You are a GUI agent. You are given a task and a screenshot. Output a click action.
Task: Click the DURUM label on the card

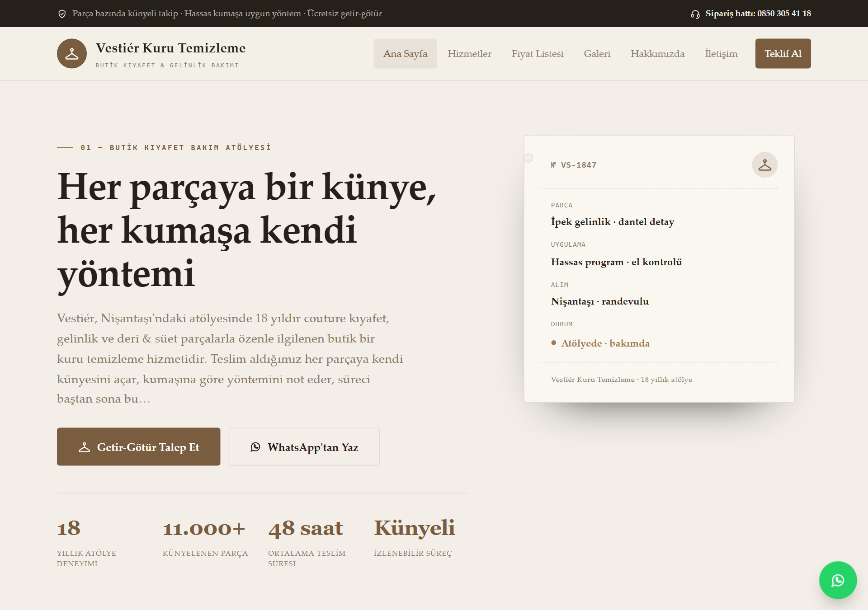click(562, 324)
